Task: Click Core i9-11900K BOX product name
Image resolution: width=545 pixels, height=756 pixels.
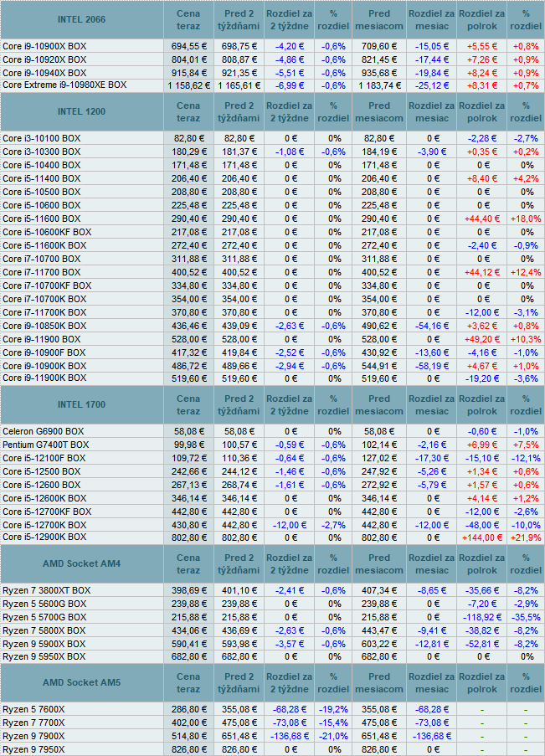Action: point(44,378)
